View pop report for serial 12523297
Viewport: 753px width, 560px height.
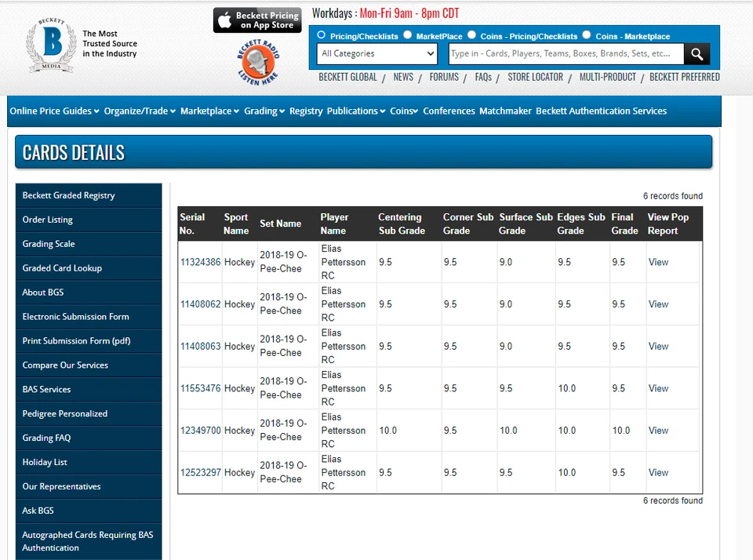coord(658,473)
